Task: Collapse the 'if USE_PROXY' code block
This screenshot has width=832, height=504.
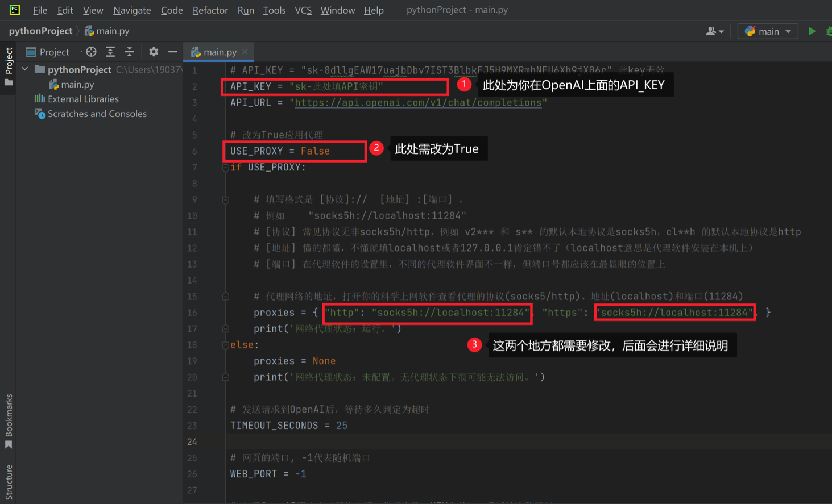Action: 226,167
